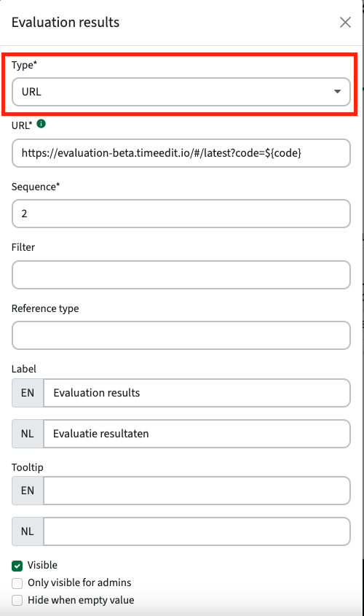
Task: Enable Only visible for admins
Action: [x=17, y=583]
